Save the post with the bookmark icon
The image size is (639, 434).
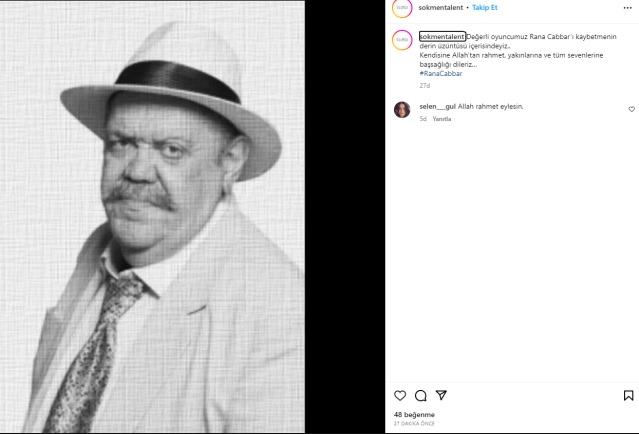click(x=628, y=395)
